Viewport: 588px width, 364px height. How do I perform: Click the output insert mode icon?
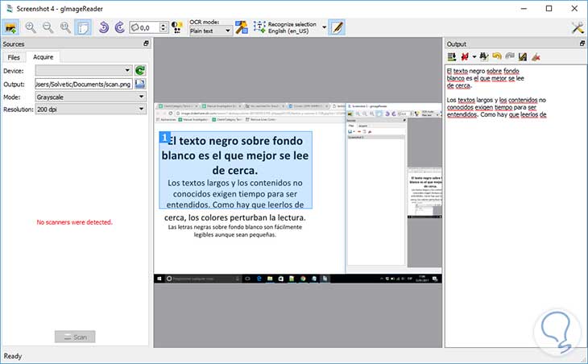pyautogui.click(x=452, y=56)
